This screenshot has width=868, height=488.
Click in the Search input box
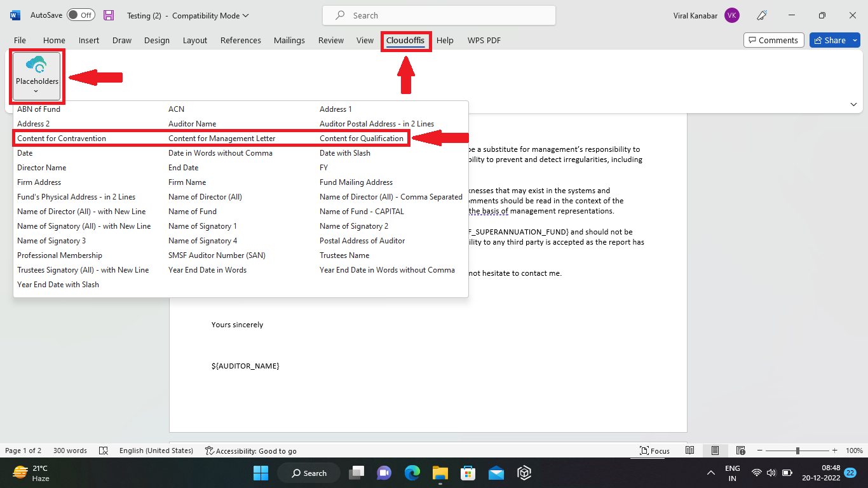point(438,15)
